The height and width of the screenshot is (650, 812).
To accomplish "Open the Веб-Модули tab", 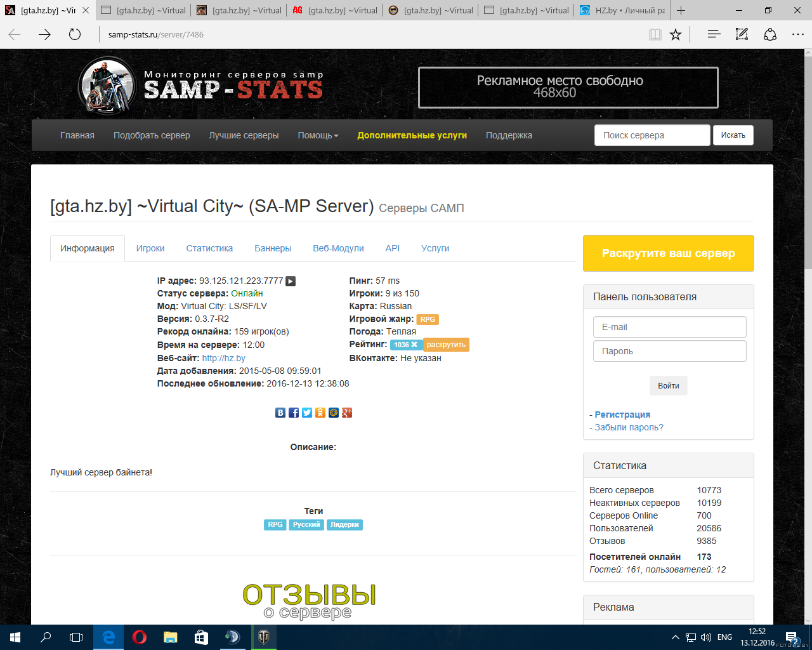I will pos(338,248).
